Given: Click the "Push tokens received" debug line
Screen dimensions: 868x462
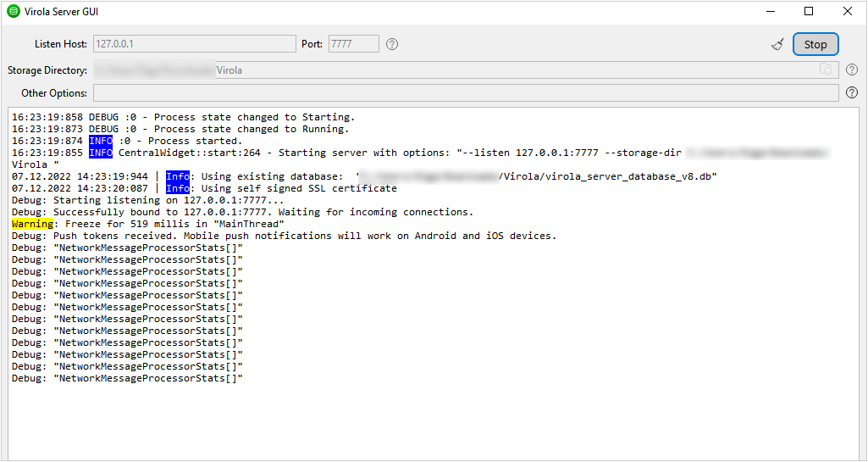Looking at the screenshot, I should coord(284,236).
